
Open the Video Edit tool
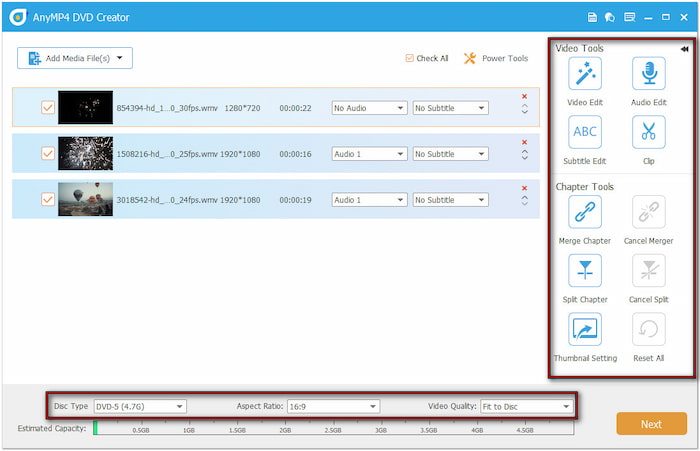pos(585,74)
